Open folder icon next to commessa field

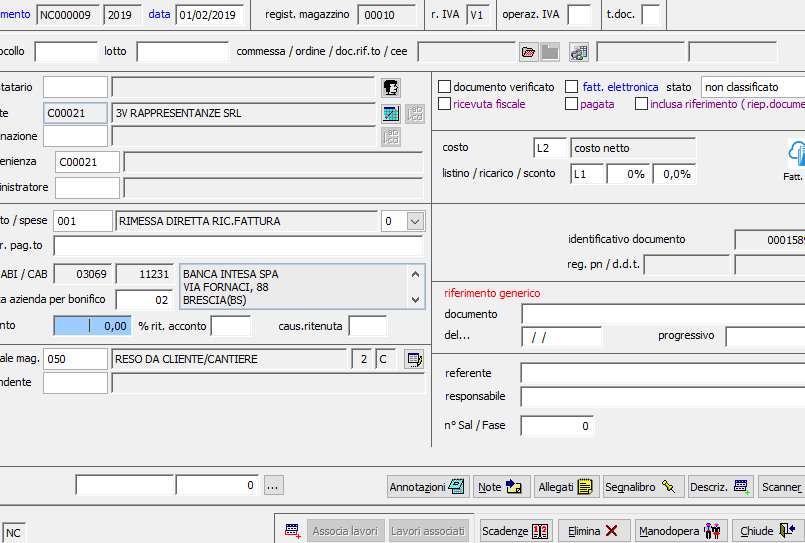pyautogui.click(x=528, y=52)
